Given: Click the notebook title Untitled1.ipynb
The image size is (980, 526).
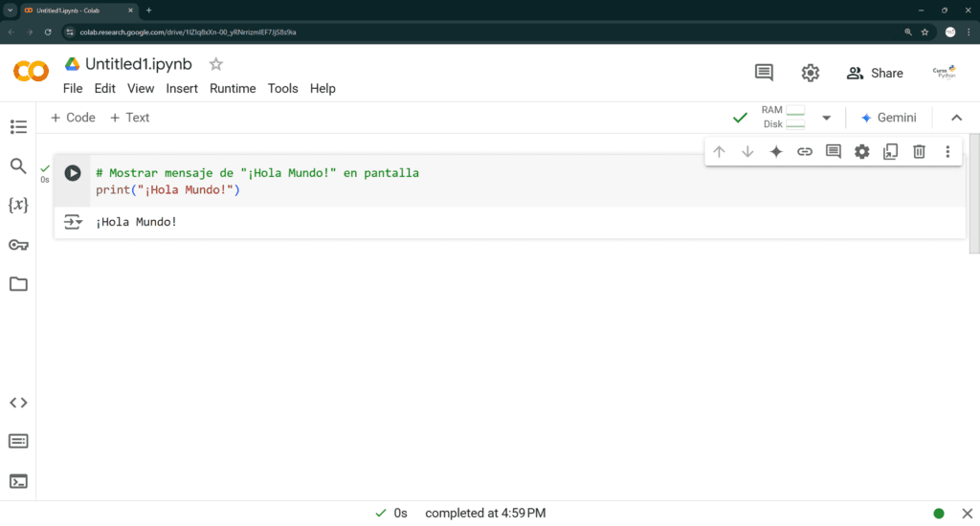Looking at the screenshot, I should [x=138, y=64].
